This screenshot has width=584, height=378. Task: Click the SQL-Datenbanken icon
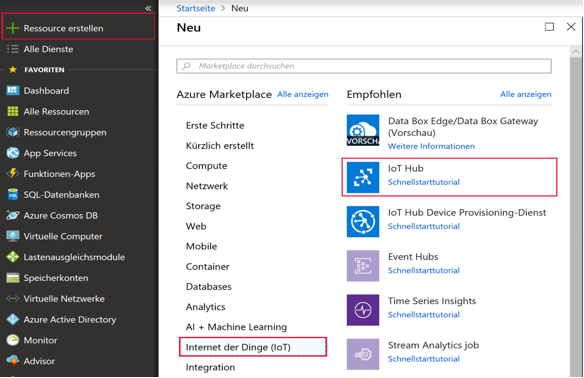click(13, 195)
